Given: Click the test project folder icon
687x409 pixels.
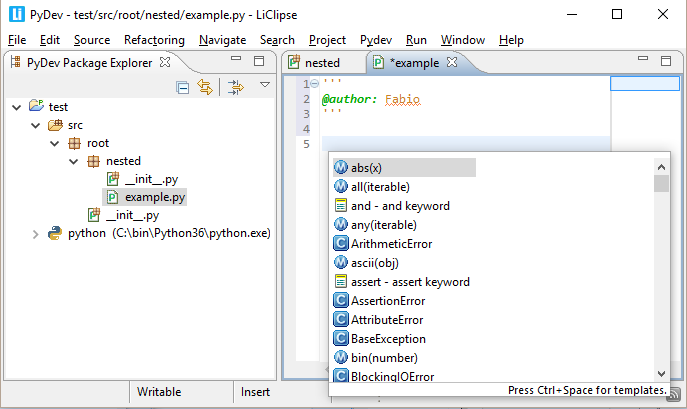Looking at the screenshot, I should tap(36, 106).
